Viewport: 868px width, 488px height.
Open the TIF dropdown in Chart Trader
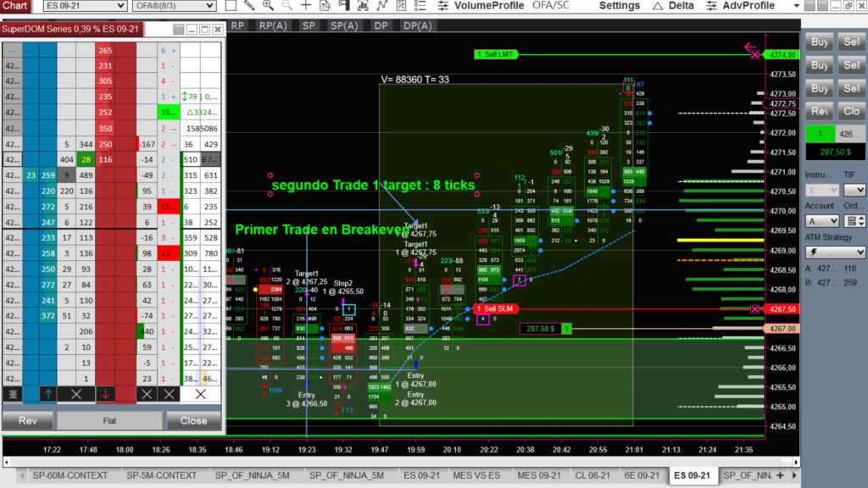click(854, 190)
